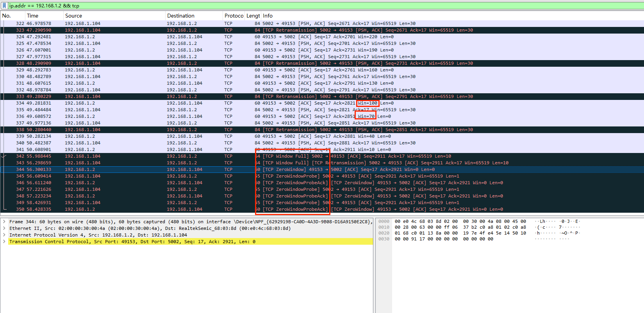Expand the Internet Protocol Version 4 section
Viewport: 644px width, 313px height.
point(4,235)
